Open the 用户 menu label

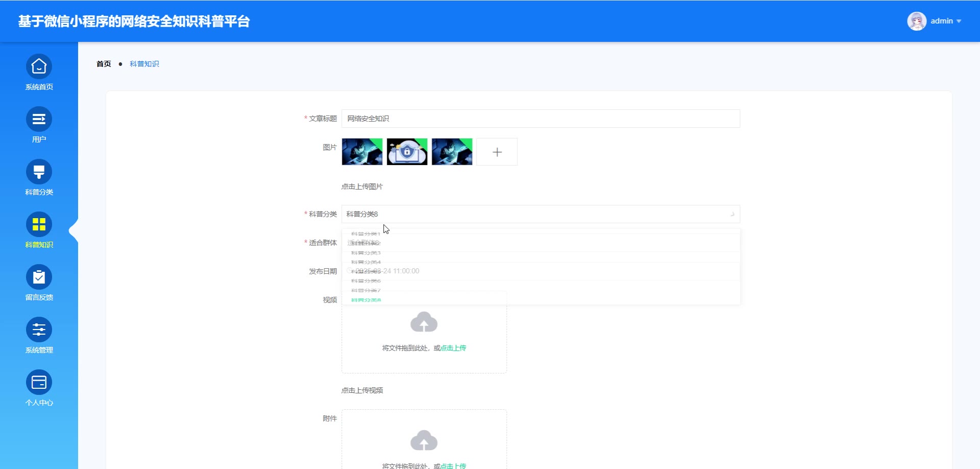tap(39, 139)
